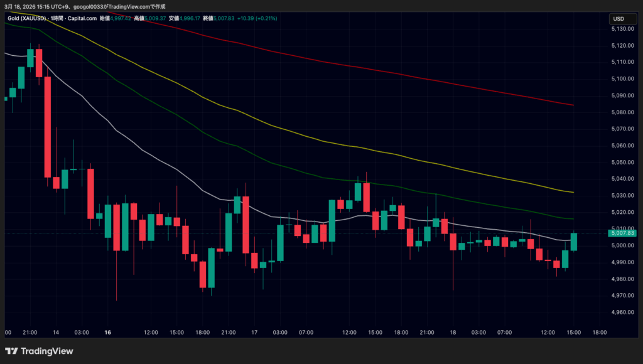Open the USD currency selector
This screenshot has width=643, height=364.
618,19
